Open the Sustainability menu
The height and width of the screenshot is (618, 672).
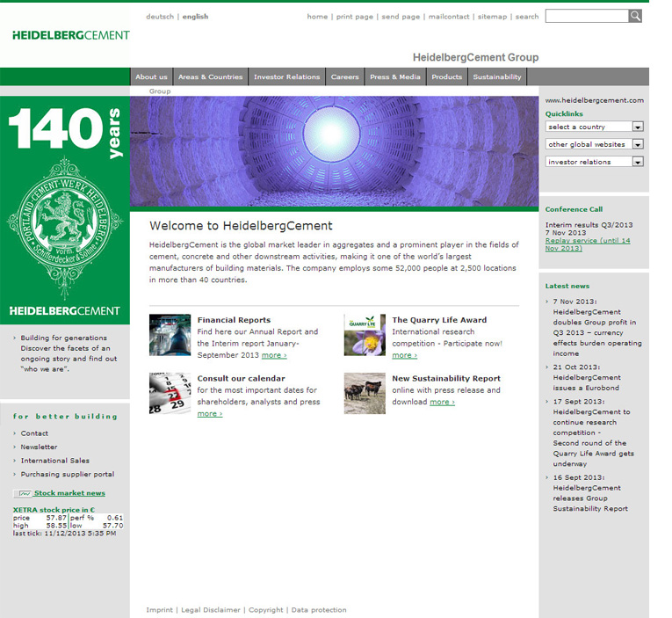tap(497, 76)
